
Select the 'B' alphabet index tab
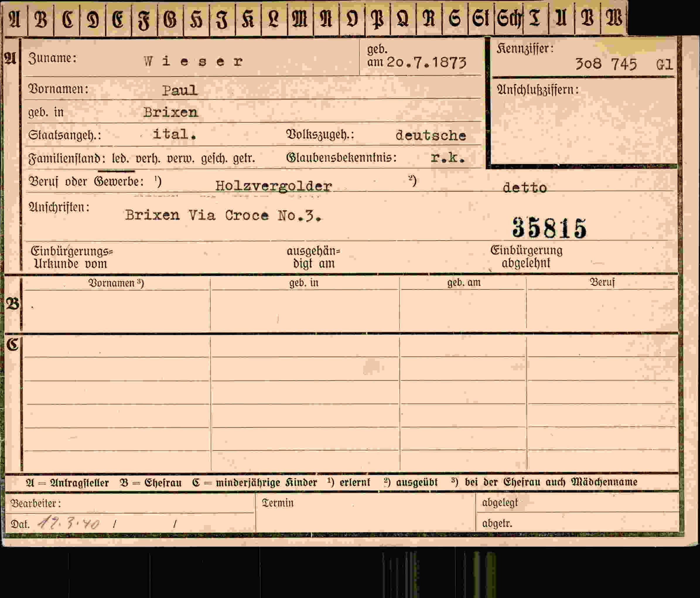pyautogui.click(x=41, y=18)
